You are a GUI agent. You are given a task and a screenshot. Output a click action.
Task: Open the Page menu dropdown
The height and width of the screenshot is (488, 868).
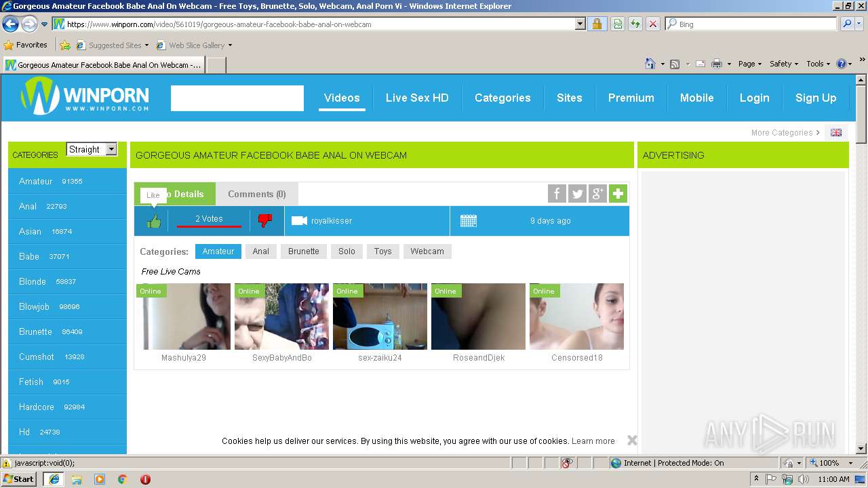[x=749, y=64]
